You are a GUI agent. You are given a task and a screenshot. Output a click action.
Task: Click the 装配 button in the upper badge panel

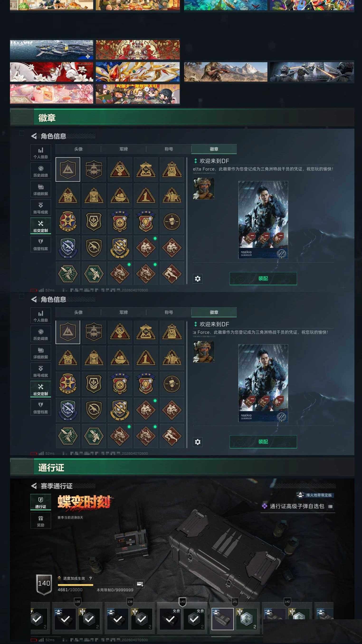pos(263,278)
